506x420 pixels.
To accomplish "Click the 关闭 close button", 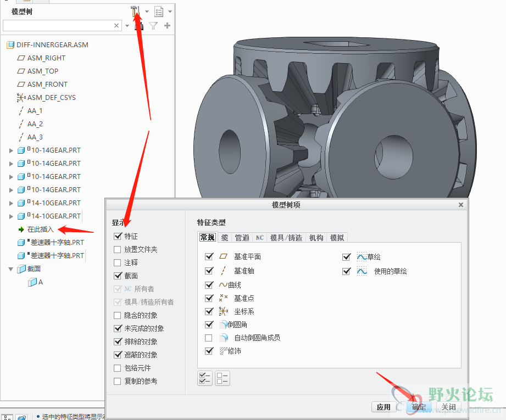I will pyautogui.click(x=449, y=407).
